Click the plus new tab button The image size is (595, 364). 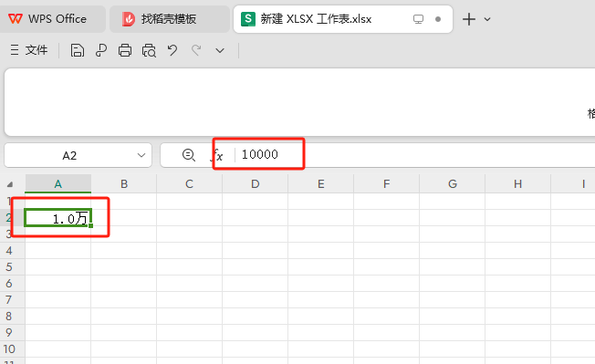point(469,19)
